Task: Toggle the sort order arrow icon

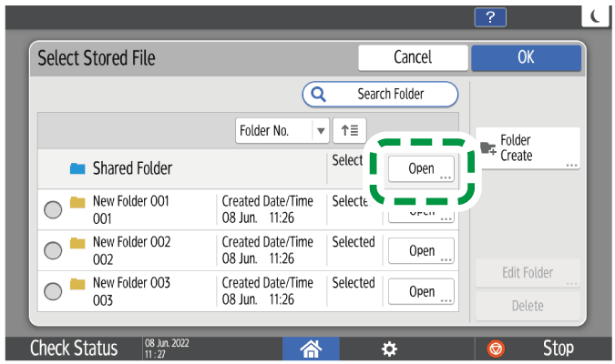Action: coord(349,131)
